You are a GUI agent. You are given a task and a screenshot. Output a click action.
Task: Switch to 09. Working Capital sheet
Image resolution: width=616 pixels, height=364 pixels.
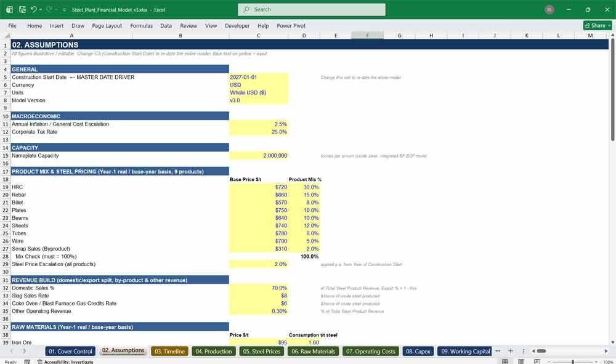tap(466, 352)
